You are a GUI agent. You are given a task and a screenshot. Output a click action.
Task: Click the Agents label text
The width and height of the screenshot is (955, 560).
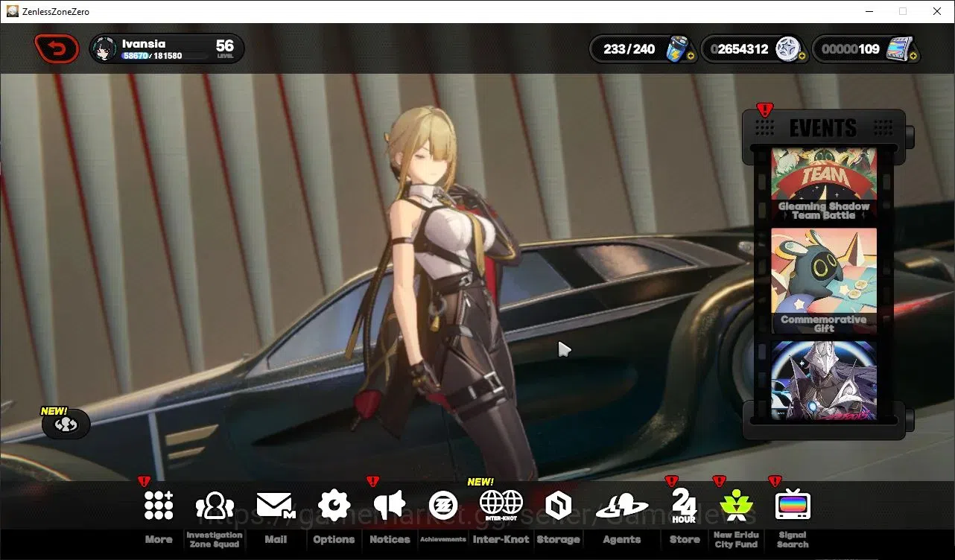pos(622,539)
